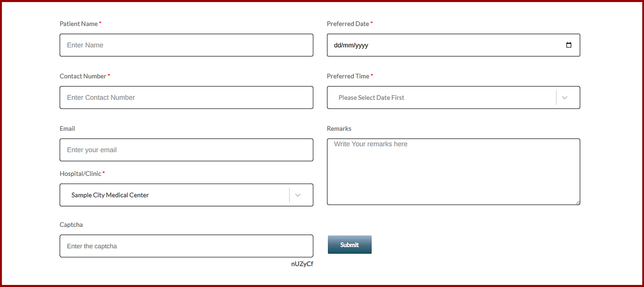The image size is (644, 287).
Task: Click the Please Select Date First text
Action: pyautogui.click(x=371, y=98)
